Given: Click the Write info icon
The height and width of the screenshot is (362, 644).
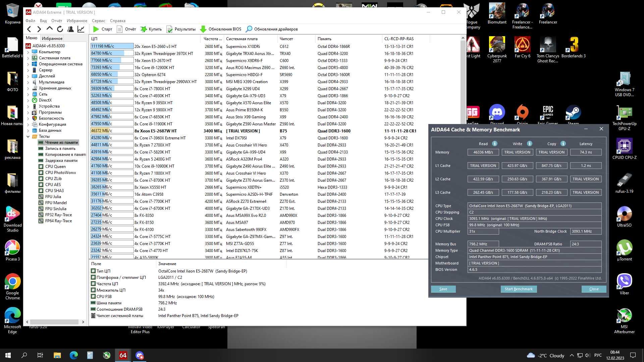Looking at the screenshot, I should 530,143.
